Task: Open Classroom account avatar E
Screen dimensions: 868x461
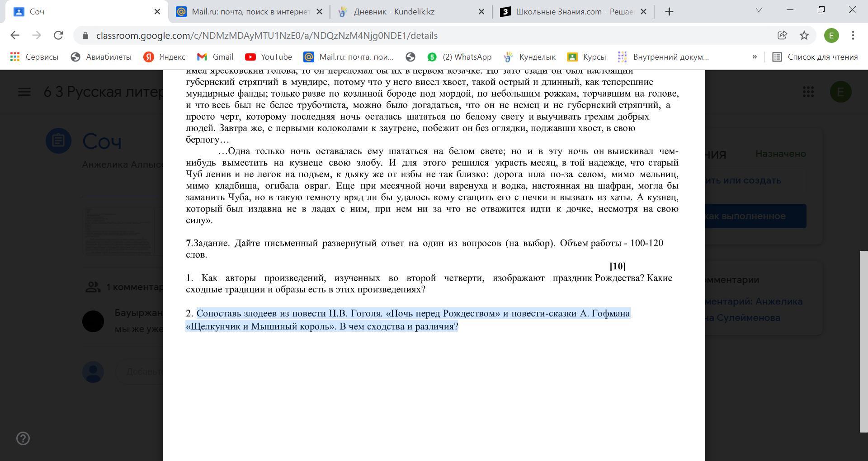Action: [x=841, y=92]
